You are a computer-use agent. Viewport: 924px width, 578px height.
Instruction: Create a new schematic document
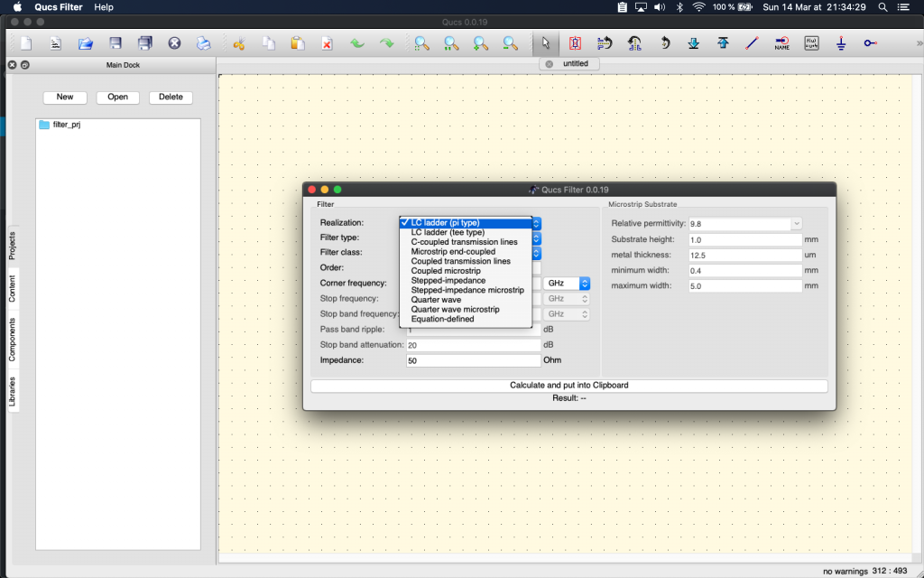point(26,43)
